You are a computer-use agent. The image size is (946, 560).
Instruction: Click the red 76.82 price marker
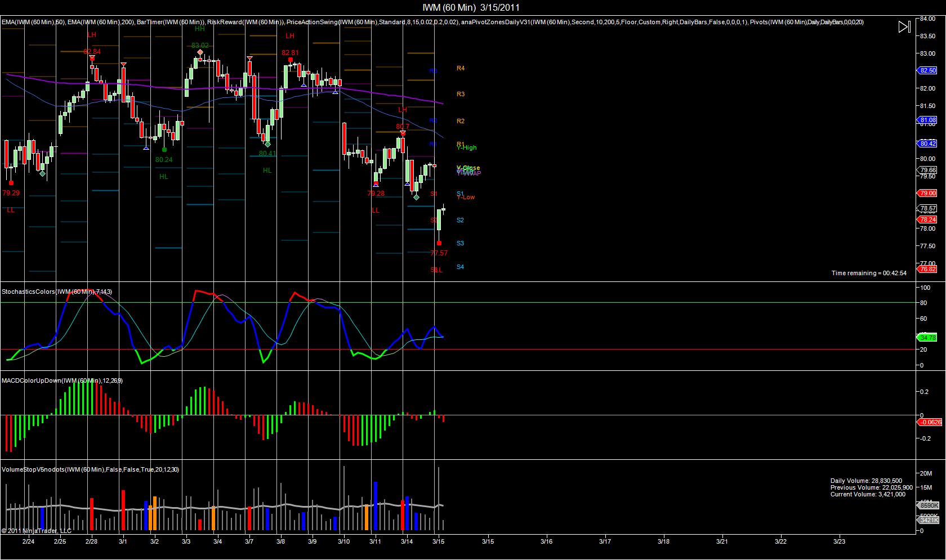927,269
